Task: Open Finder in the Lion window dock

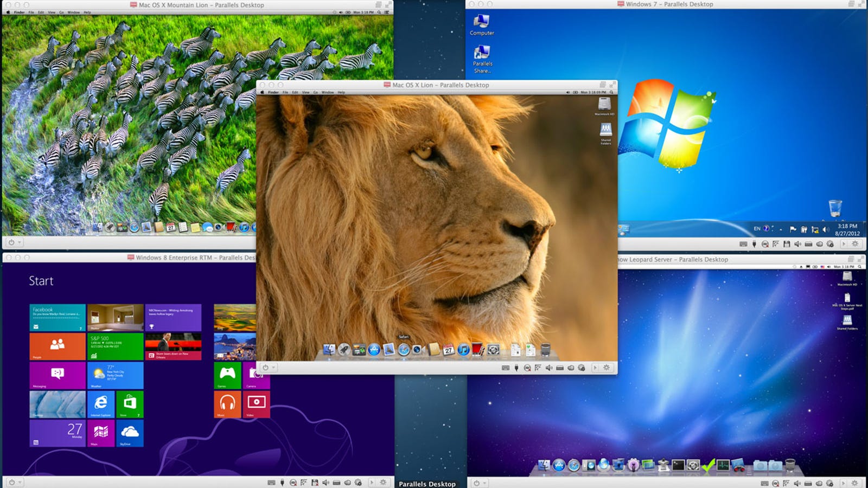Action: tap(329, 350)
